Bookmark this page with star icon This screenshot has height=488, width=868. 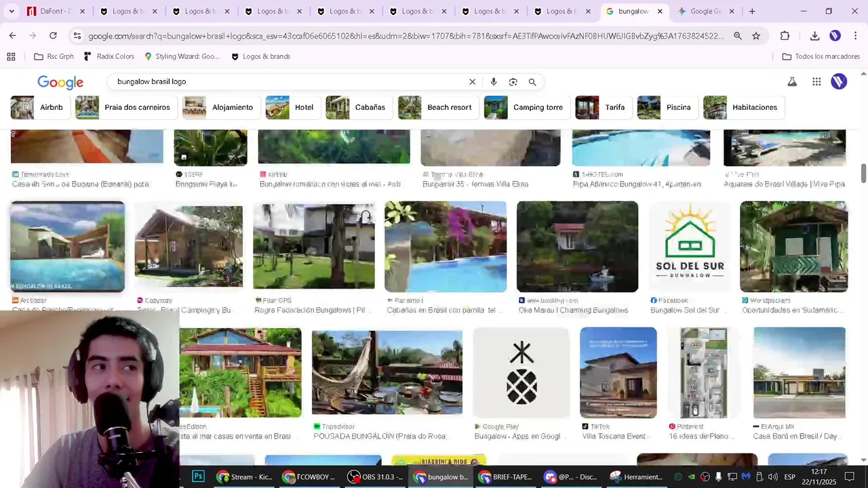coord(756,36)
